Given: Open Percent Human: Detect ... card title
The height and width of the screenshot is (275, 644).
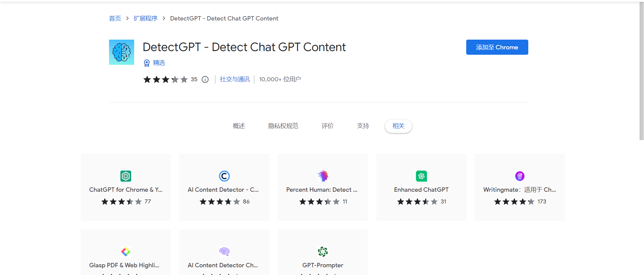Looking at the screenshot, I should click(322, 190).
